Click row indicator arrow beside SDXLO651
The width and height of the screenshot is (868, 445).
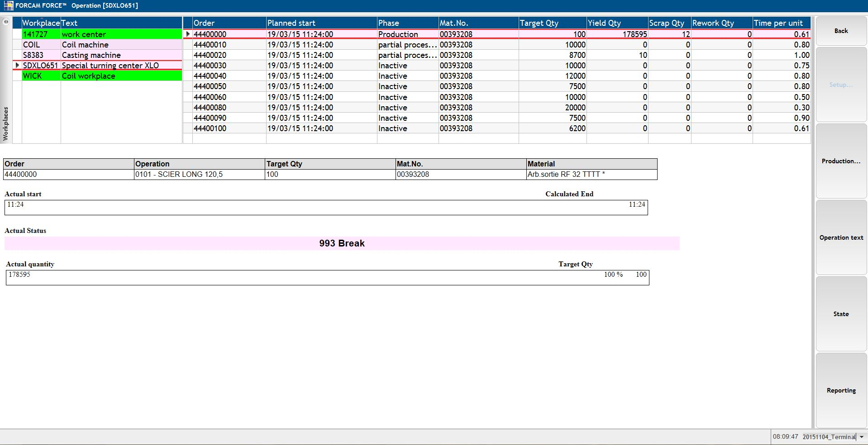click(x=17, y=65)
